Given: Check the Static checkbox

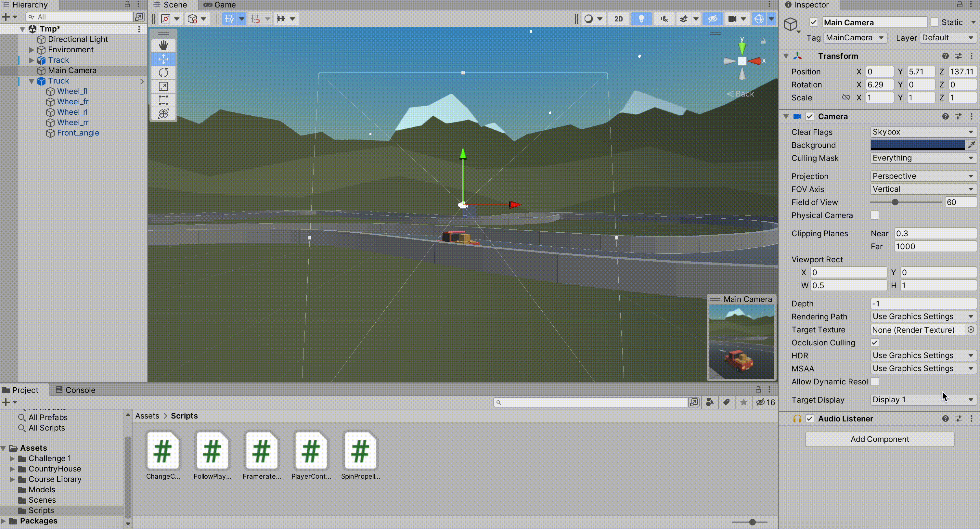Looking at the screenshot, I should pos(935,22).
